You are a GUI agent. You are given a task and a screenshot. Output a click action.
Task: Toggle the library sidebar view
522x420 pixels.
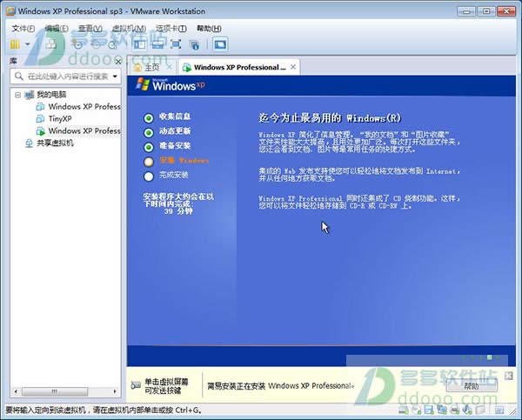pyautogui.click(x=140, y=44)
